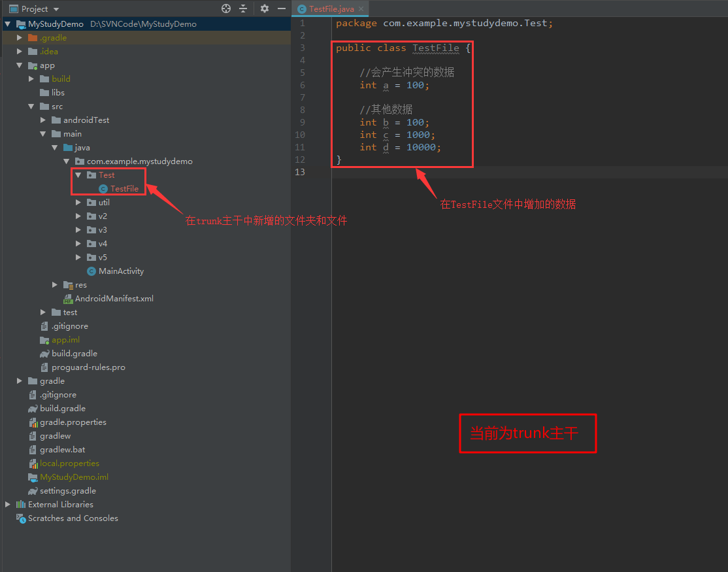The height and width of the screenshot is (572, 728).
Task: Click line number 13 in gutter
Action: tap(300, 172)
